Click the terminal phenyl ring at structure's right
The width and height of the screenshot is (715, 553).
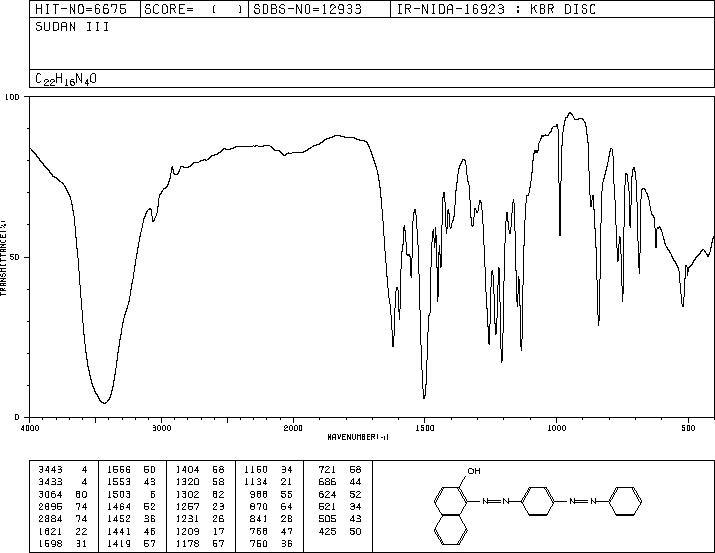(625, 501)
